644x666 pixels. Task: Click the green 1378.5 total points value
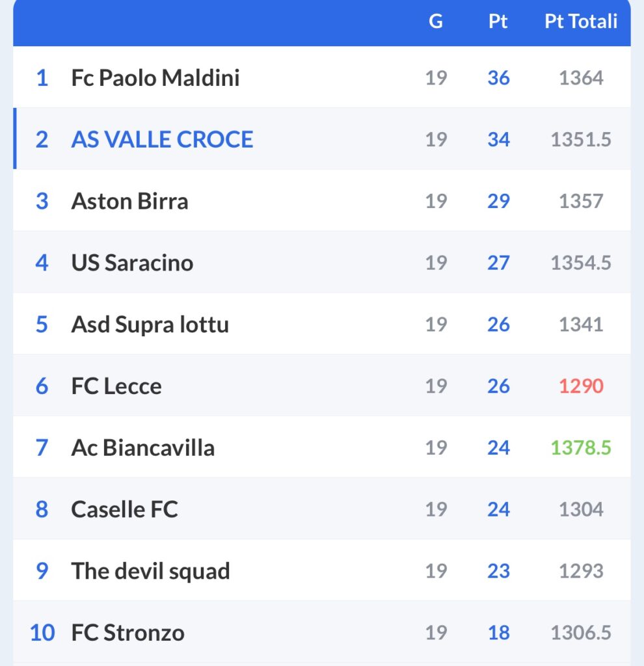click(x=581, y=447)
